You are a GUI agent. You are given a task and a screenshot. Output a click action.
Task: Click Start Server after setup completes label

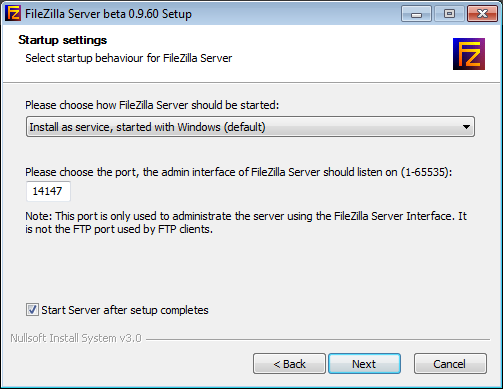125,310
